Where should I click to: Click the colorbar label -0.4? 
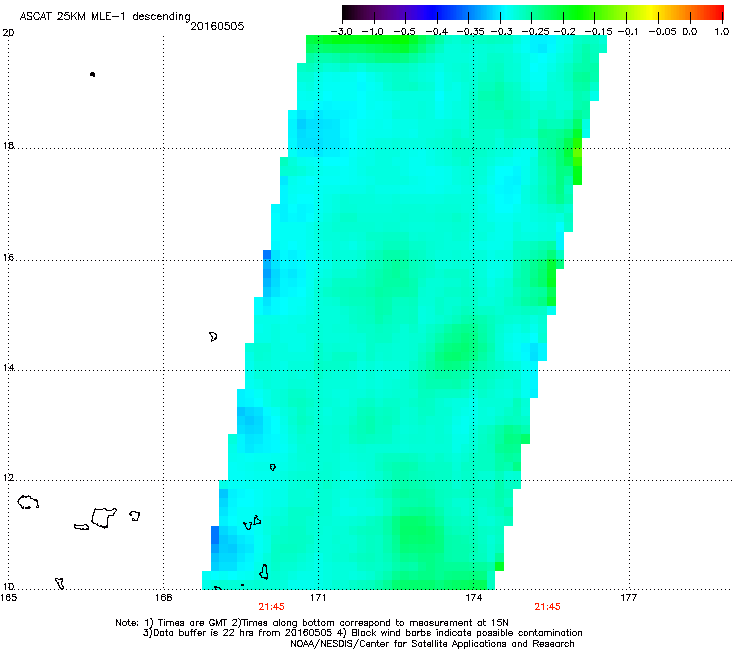437,32
